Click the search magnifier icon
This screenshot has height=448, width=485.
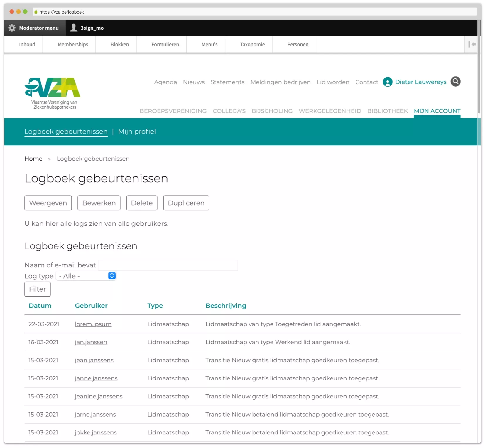click(455, 82)
